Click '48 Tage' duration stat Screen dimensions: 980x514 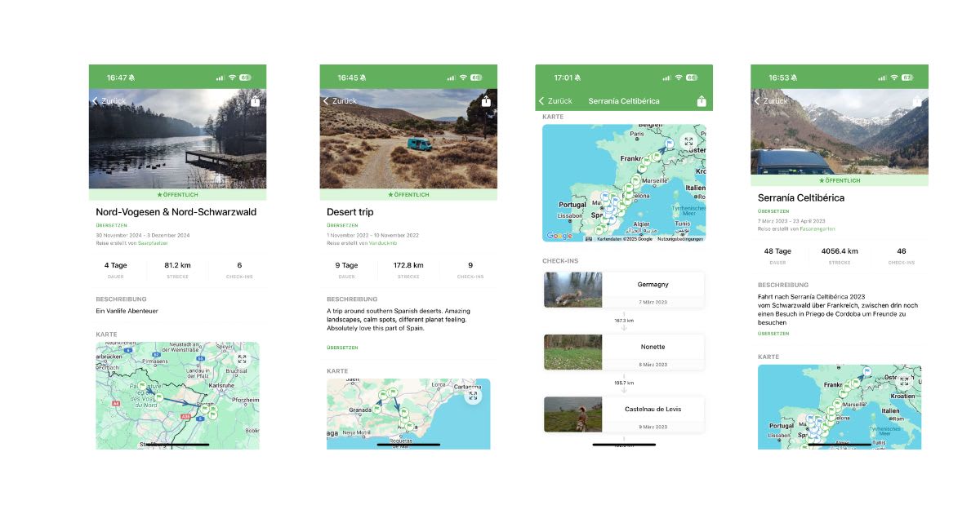tap(778, 251)
